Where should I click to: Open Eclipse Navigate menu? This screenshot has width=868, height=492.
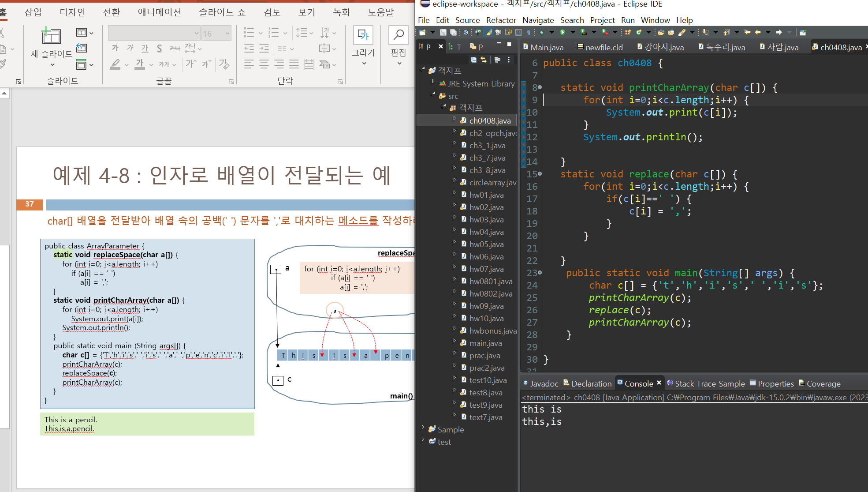538,20
